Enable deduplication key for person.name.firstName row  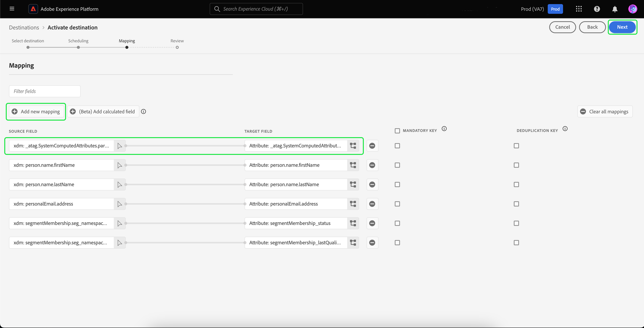(516, 165)
